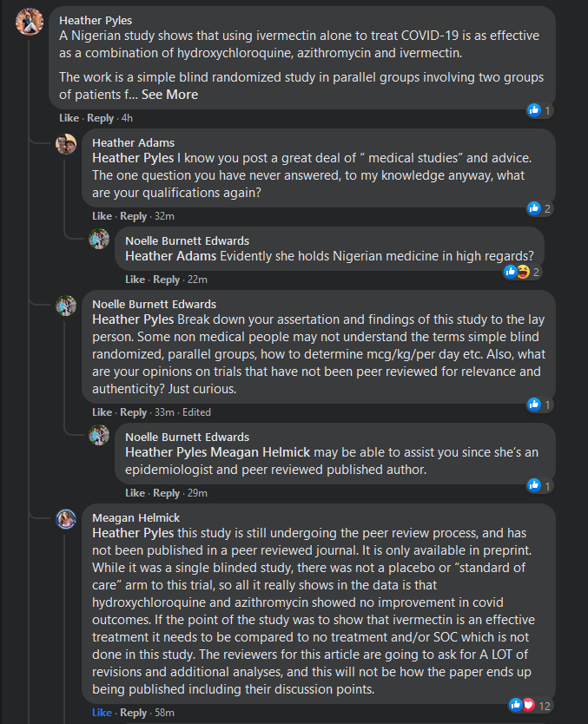This screenshot has height=724, width=588.
Task: Click Noelle's avatar beside 'Evidently she holds' reply
Action: 99,239
